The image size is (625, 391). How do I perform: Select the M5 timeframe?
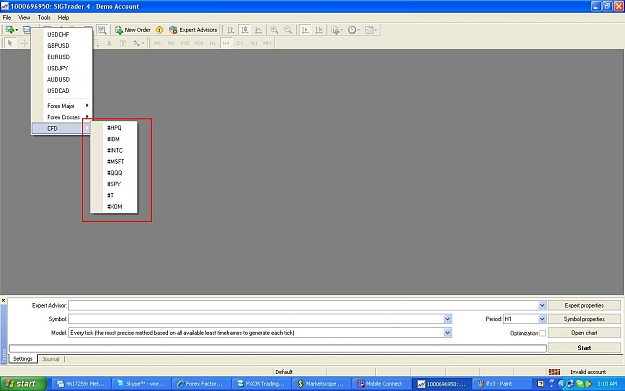click(171, 43)
